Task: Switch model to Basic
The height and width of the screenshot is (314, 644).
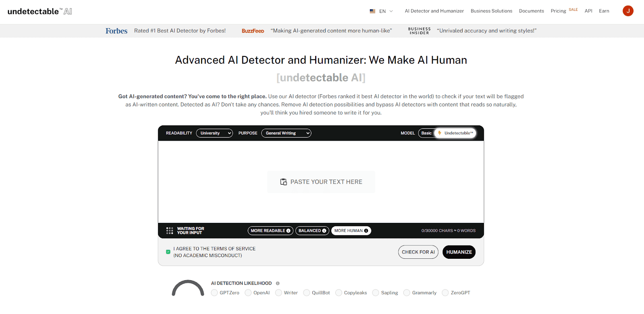Action: point(426,133)
